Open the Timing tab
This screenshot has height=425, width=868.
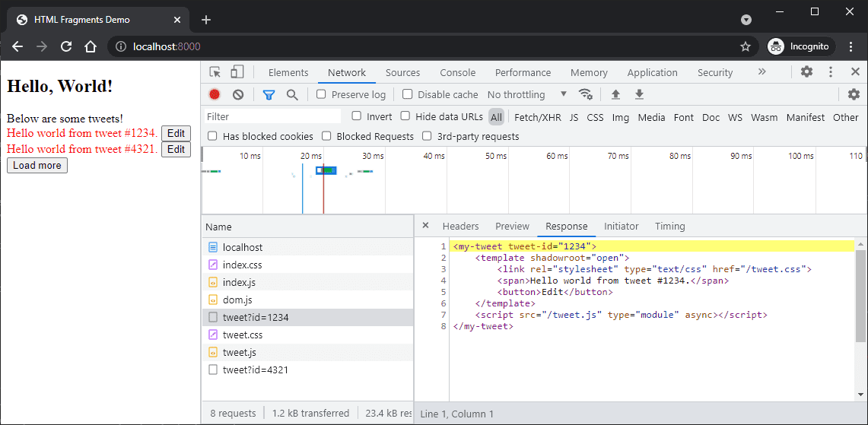click(x=669, y=226)
